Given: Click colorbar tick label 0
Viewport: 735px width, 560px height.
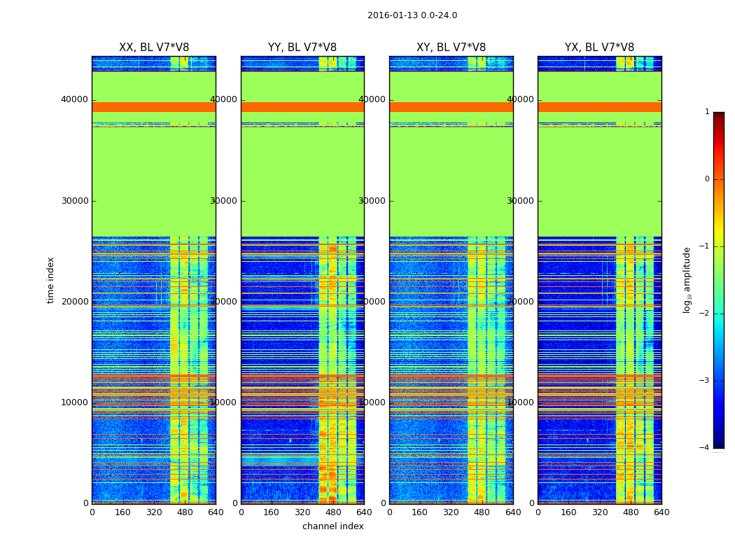Looking at the screenshot, I should [x=707, y=179].
